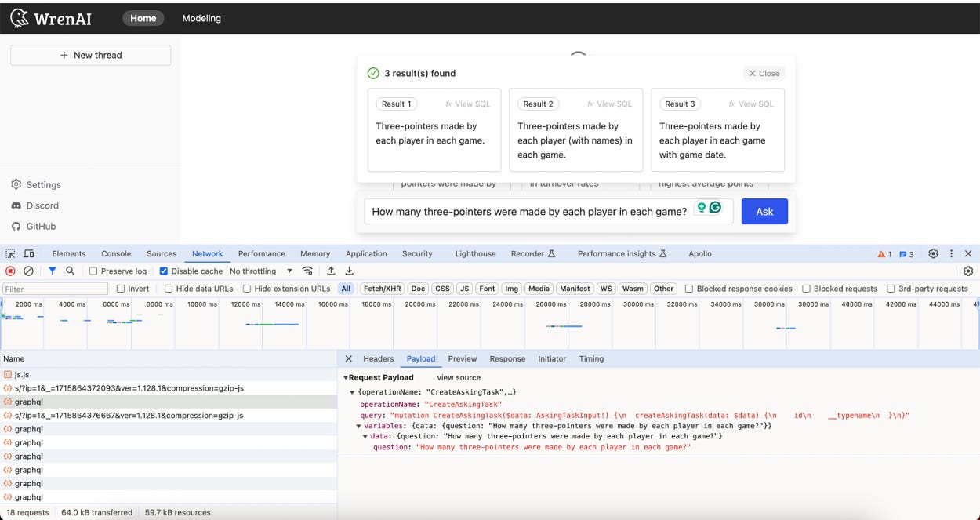Switch to the Response tab
The image size is (980, 520).
[507, 359]
